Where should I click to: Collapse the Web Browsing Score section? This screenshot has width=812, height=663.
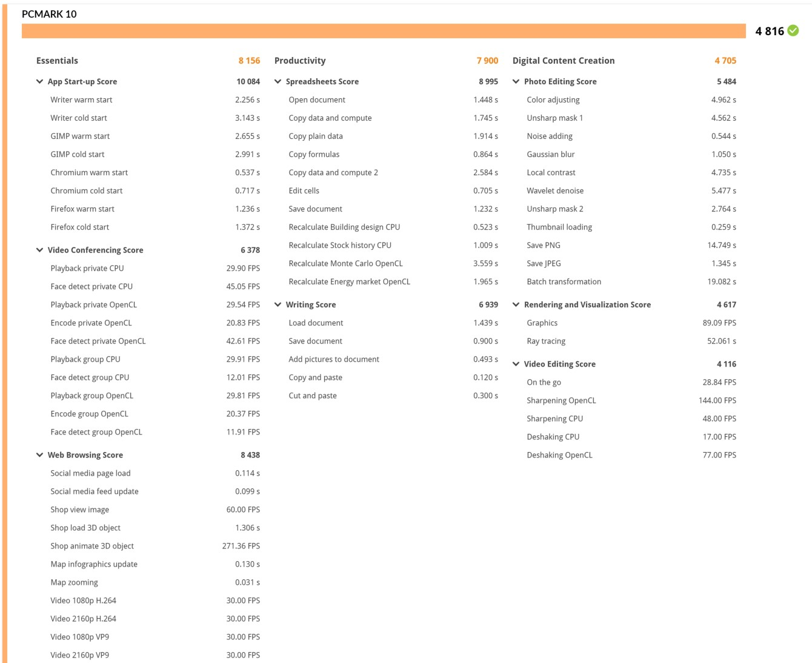[39, 455]
